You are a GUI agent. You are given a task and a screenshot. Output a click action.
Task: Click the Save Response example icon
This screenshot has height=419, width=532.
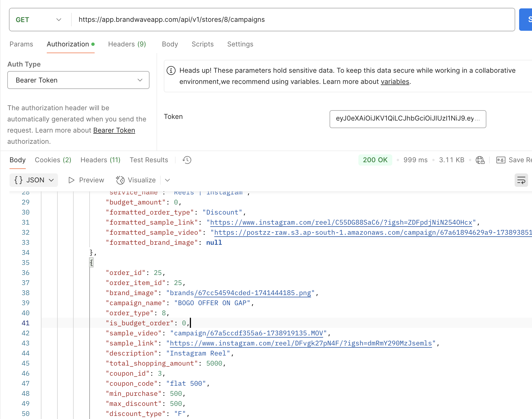coord(501,160)
